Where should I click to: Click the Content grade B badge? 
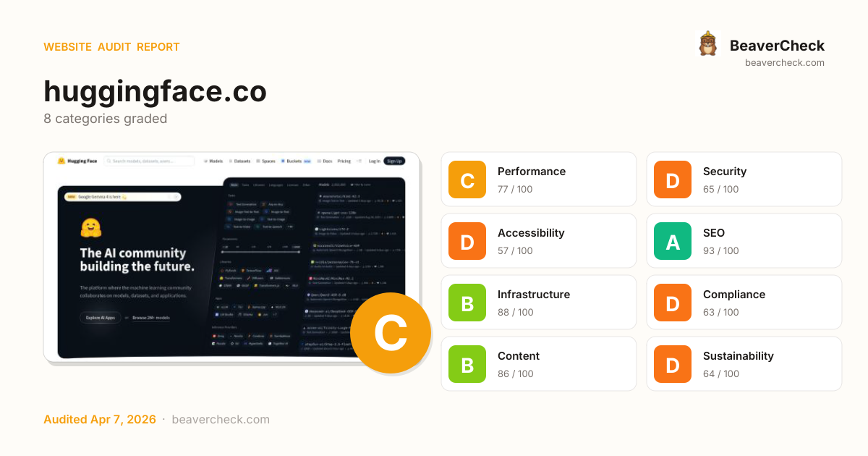tap(467, 364)
